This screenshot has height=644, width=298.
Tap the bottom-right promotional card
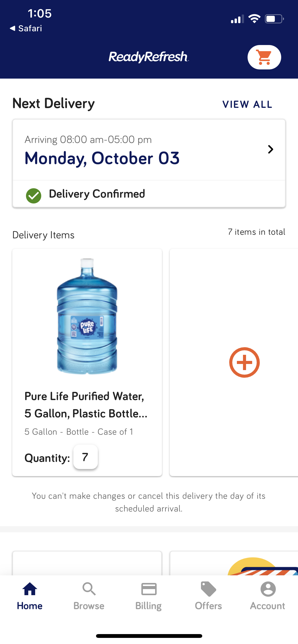coord(234,563)
